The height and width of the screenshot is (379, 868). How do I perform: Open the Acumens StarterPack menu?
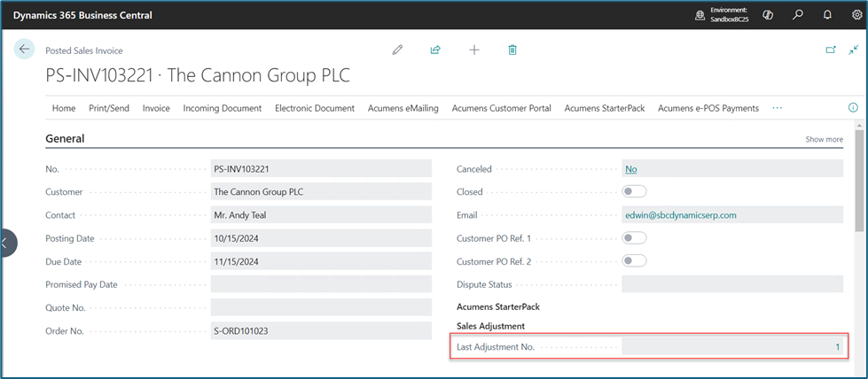tap(605, 108)
